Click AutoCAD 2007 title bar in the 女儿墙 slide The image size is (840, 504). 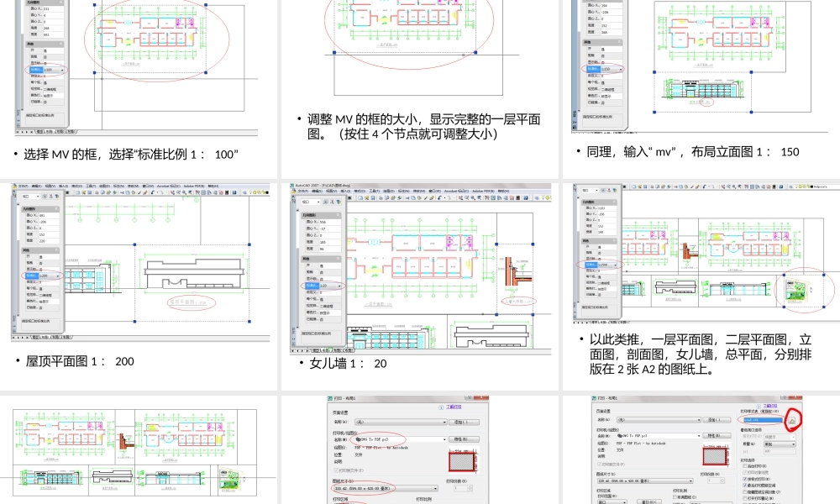point(421,186)
